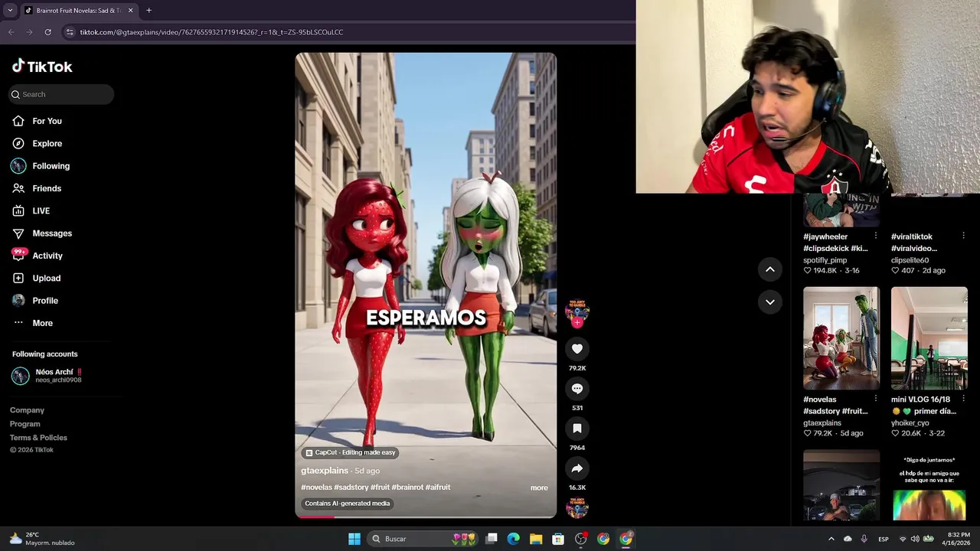Expand video description with 'more'

coord(539,487)
